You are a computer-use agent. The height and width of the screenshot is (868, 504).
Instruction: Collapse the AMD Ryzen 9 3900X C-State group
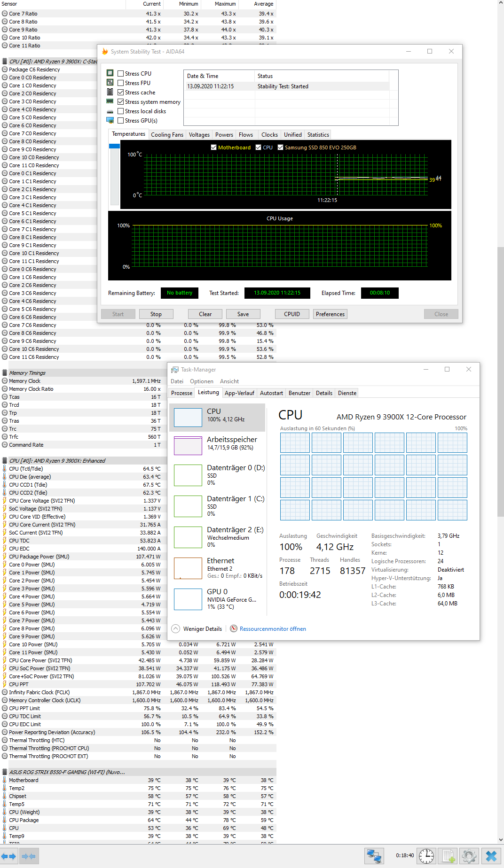coord(5,62)
